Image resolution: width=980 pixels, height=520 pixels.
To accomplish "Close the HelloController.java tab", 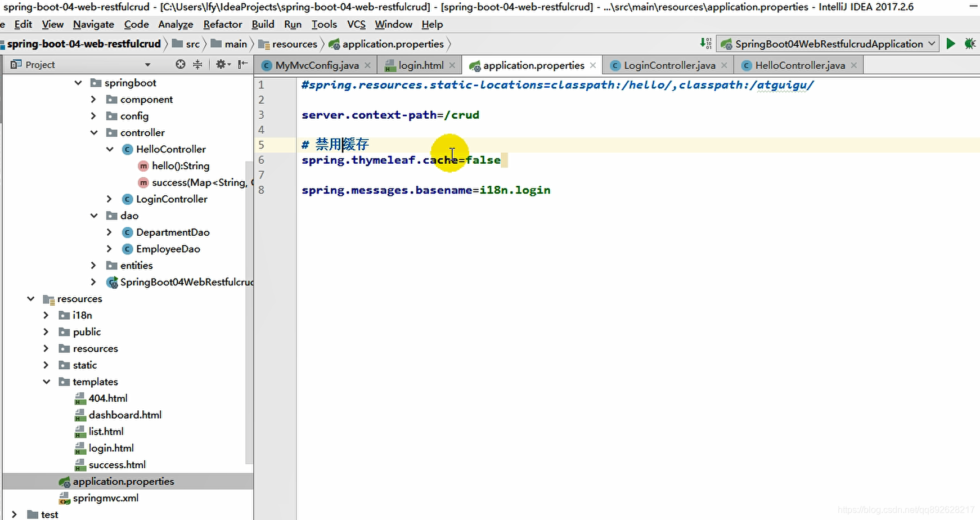I will (854, 65).
